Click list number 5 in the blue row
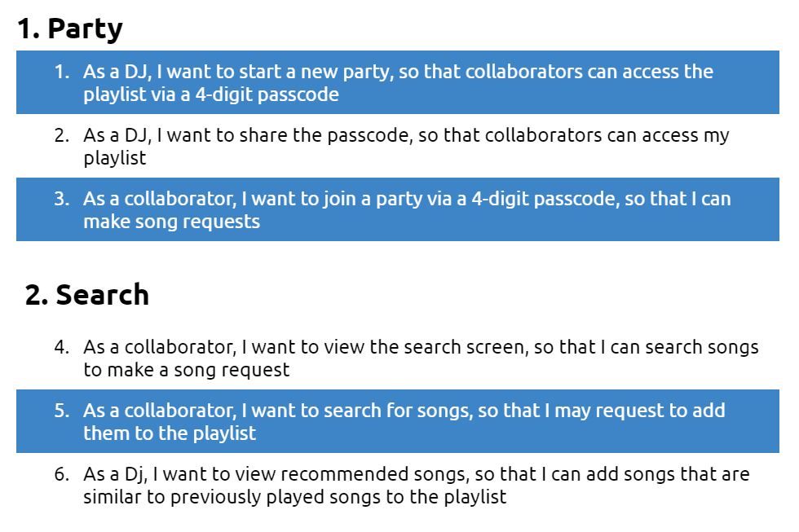799x532 pixels. click(62, 411)
